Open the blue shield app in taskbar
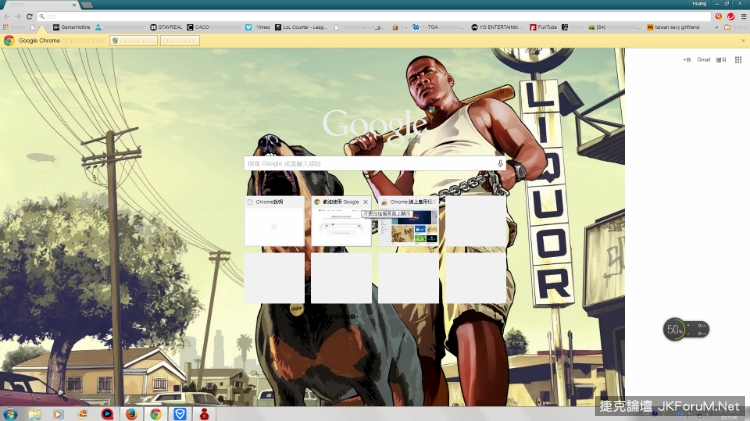 (x=180, y=412)
